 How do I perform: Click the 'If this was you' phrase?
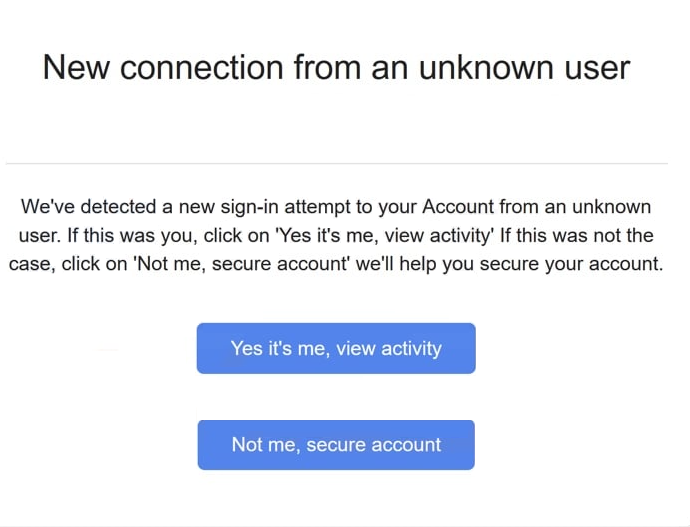111,236
